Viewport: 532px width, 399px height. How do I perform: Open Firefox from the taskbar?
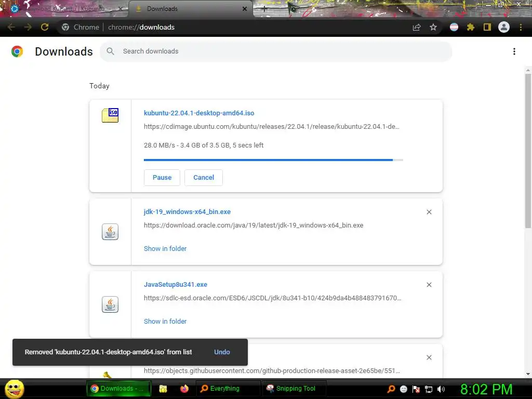184,389
